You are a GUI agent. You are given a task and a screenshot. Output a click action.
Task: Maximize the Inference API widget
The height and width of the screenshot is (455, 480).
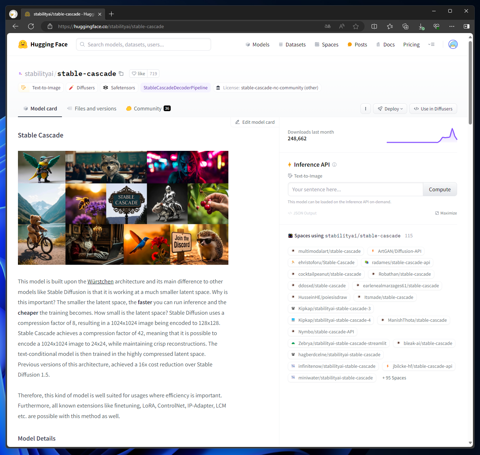point(446,213)
